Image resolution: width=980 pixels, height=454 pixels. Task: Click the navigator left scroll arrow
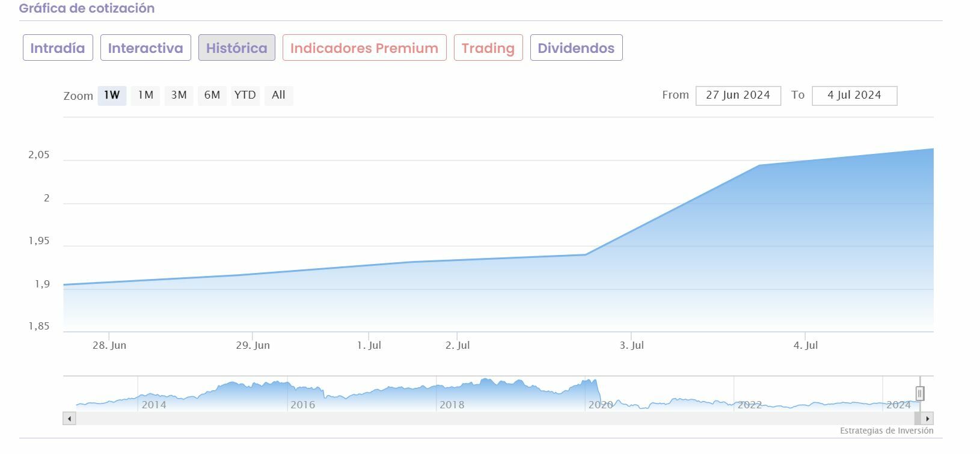(x=69, y=419)
